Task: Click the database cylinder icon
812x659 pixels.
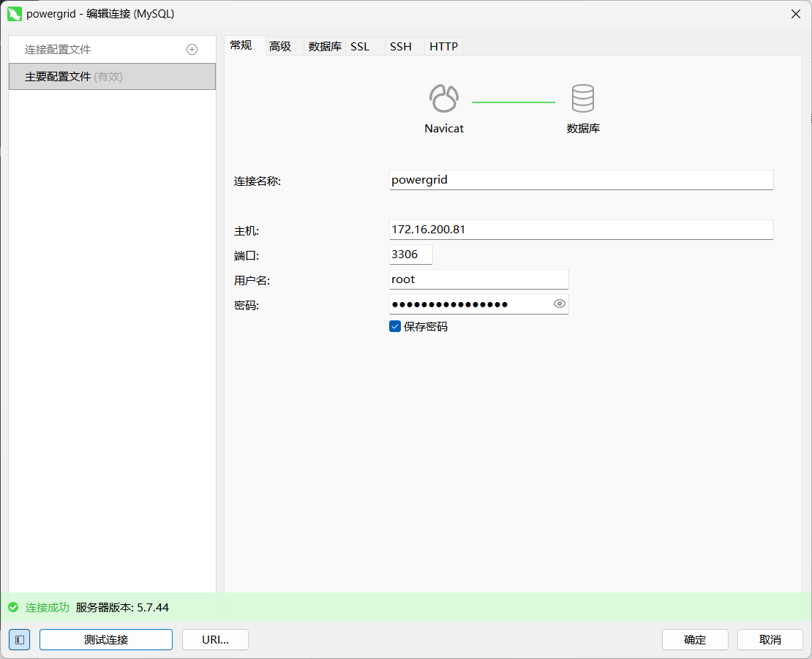Action: [583, 98]
